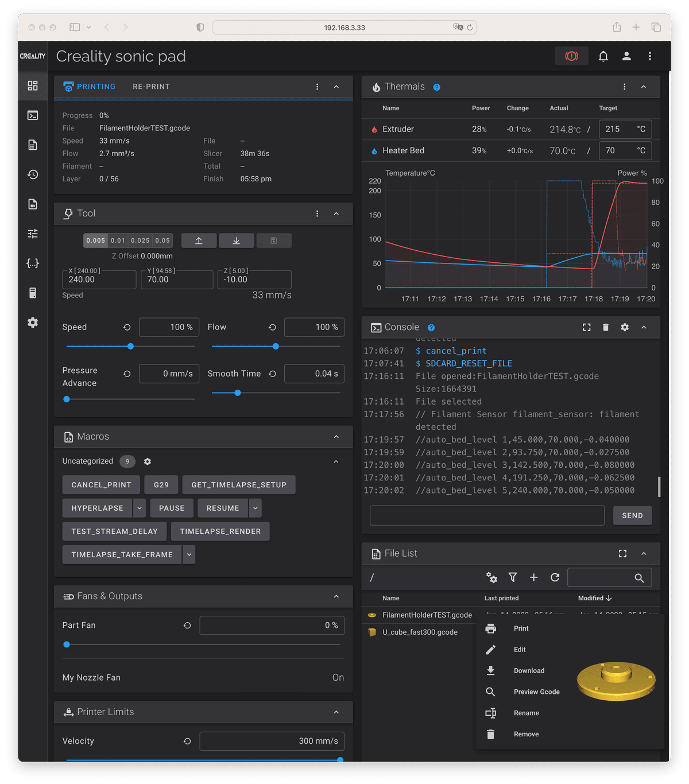Image resolution: width=689 pixels, height=784 pixels.
Task: Open the top bar three-dot menu
Action: pos(650,56)
